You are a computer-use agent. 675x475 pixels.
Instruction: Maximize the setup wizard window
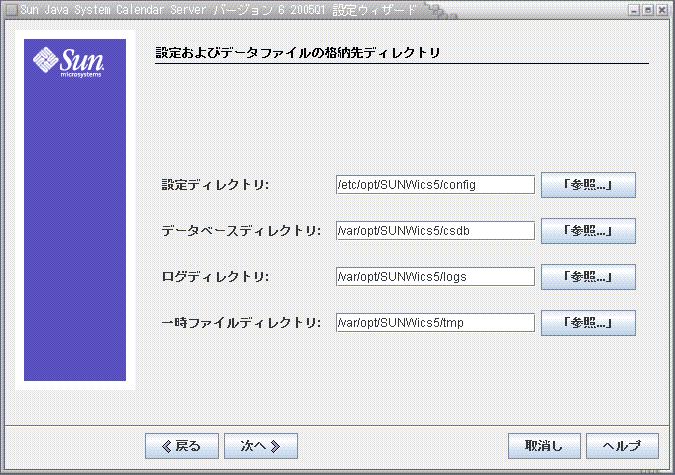[648, 10]
